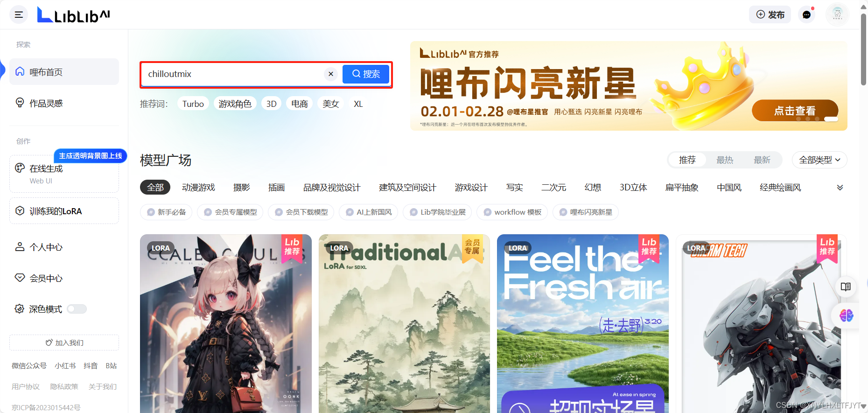Open the 全部类型 dropdown
The width and height of the screenshot is (868, 413).
pyautogui.click(x=819, y=160)
